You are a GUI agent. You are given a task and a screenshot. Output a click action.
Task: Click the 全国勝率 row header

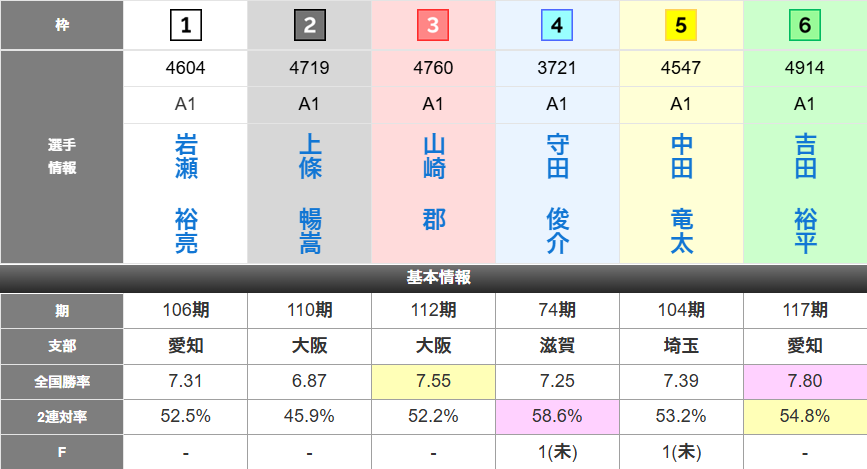pos(62,381)
